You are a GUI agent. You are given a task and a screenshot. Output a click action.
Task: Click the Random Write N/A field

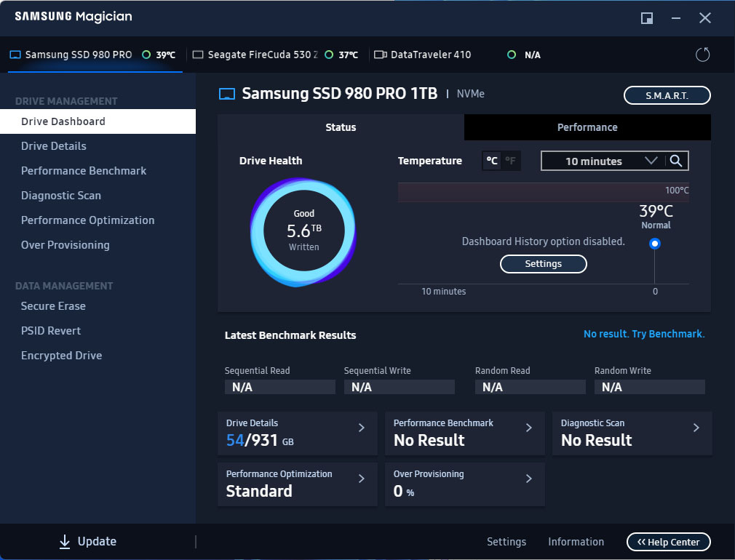650,387
